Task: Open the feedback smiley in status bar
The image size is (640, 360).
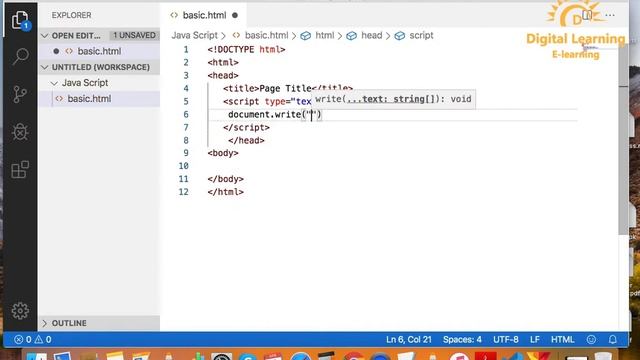Action: [591, 340]
